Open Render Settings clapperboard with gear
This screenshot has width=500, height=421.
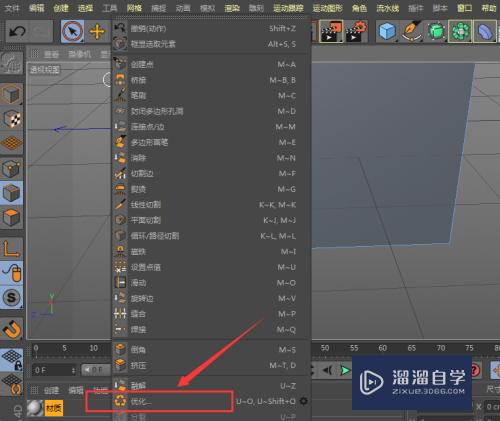pos(356,32)
